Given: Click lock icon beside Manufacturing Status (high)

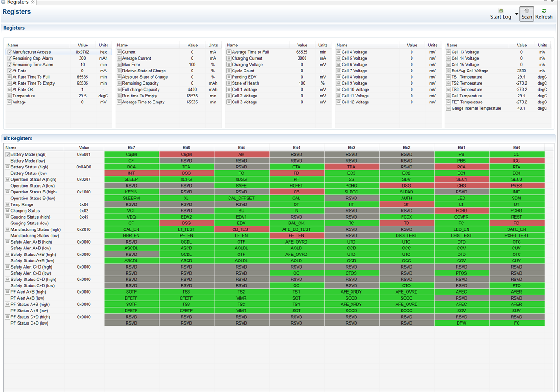Looking at the screenshot, I should tap(8, 229).
